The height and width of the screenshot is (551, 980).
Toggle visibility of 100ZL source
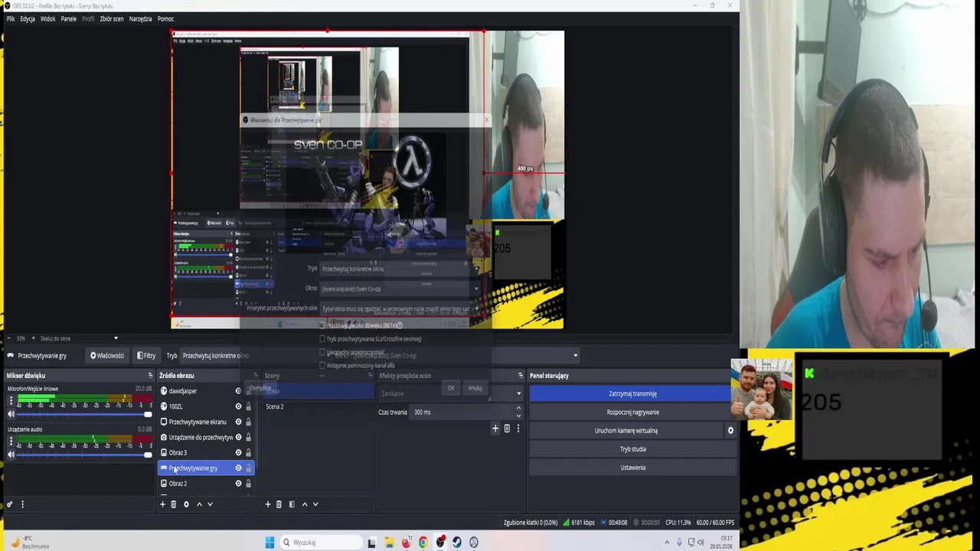coord(238,406)
